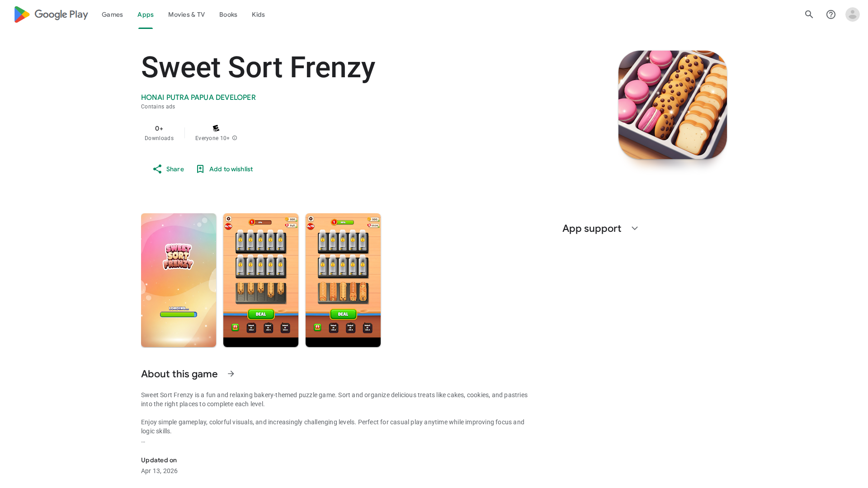Select the Apps tab

click(x=146, y=14)
